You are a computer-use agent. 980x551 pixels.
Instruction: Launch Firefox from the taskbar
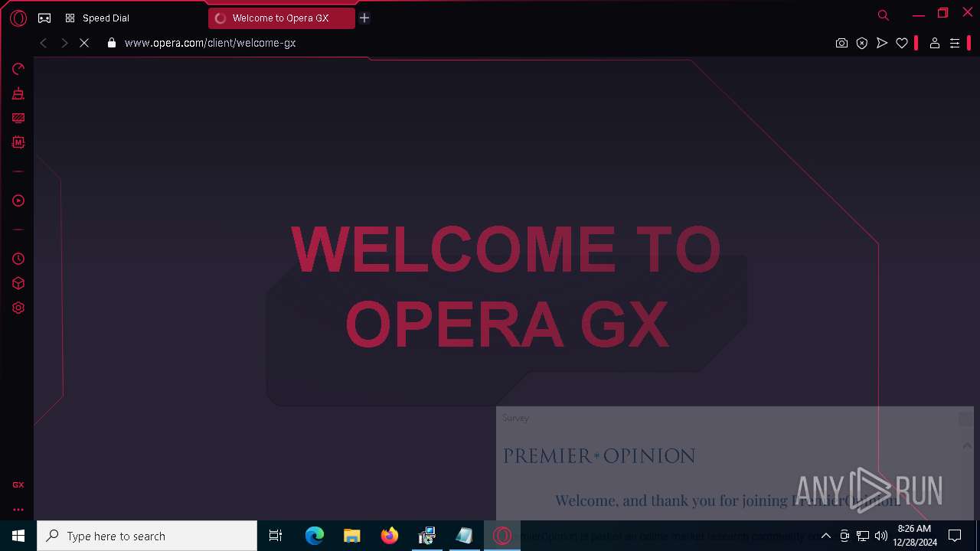(x=390, y=536)
